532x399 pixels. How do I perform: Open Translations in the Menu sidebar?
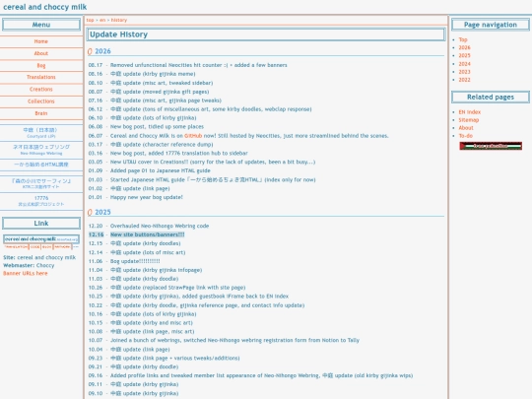pyautogui.click(x=41, y=77)
